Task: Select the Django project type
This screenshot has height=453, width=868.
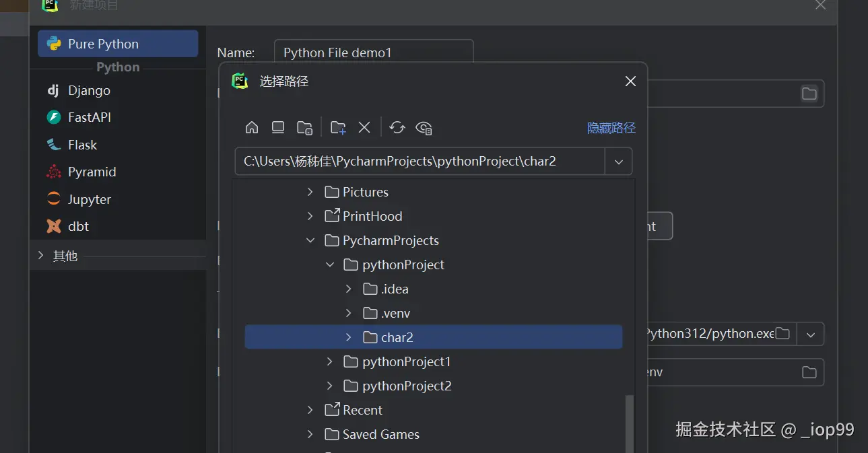Action: (89, 90)
